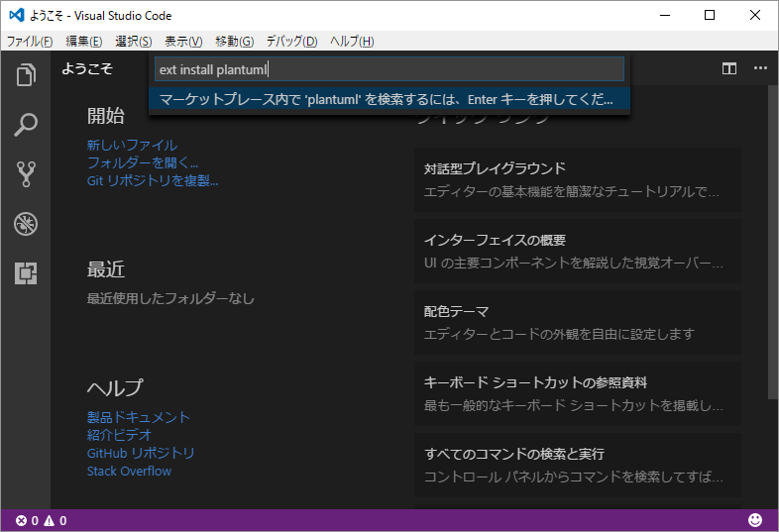Click the errors count icon in status bar
This screenshot has width=779, height=532.
[22, 520]
